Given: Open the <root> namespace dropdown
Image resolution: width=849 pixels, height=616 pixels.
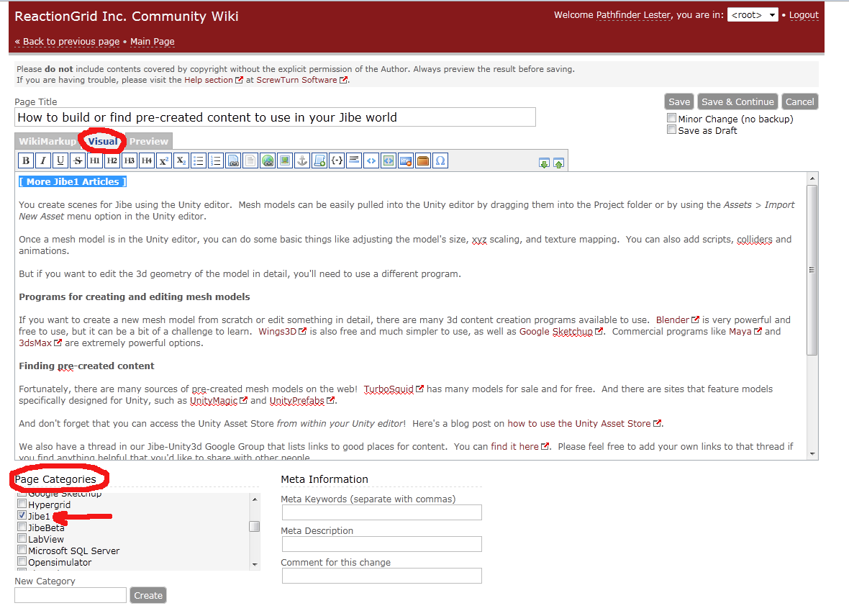Looking at the screenshot, I should [x=752, y=15].
